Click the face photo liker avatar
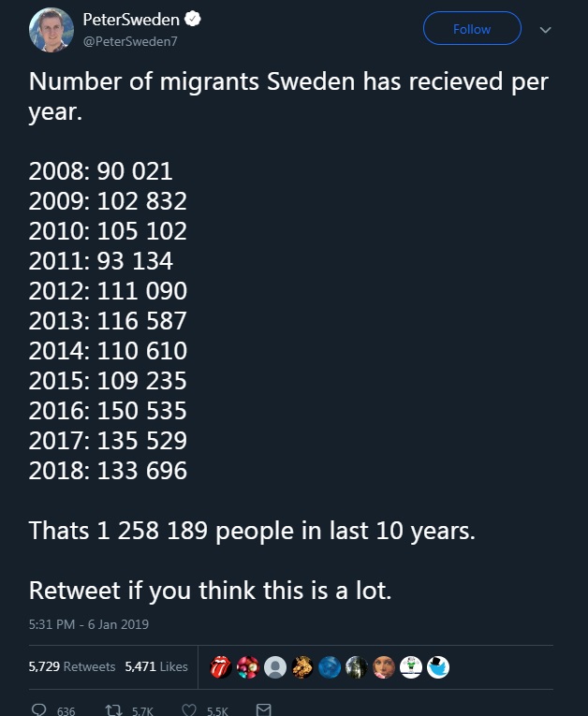 click(384, 667)
